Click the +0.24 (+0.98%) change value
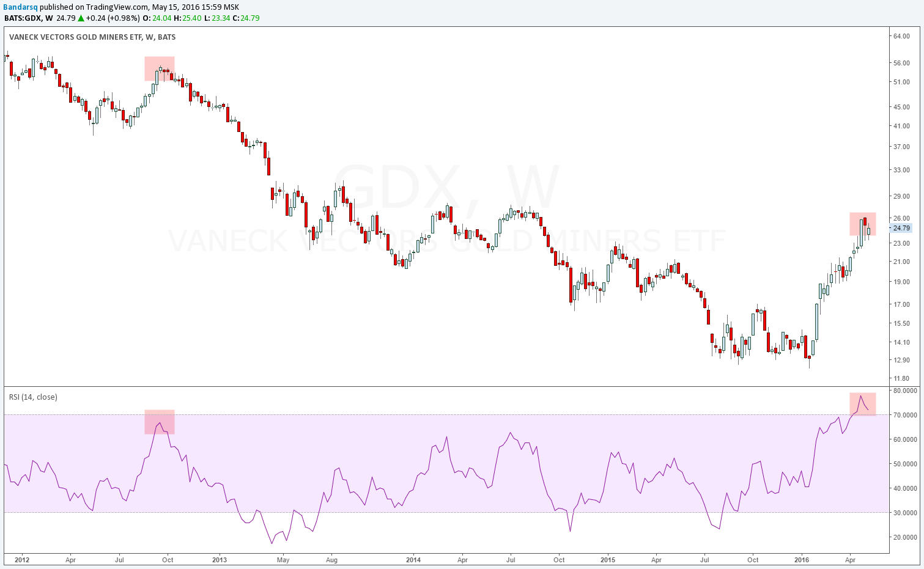 click(x=113, y=18)
